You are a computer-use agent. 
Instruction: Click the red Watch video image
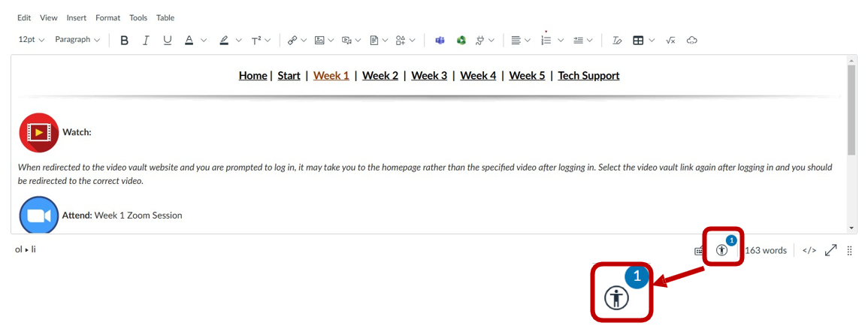[39, 132]
